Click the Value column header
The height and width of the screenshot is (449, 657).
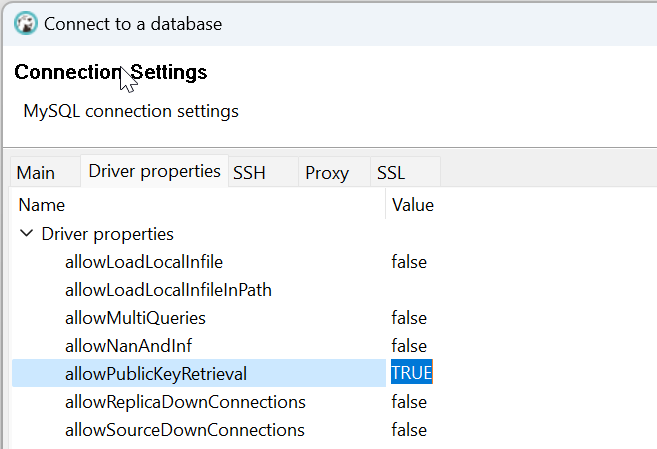413,205
